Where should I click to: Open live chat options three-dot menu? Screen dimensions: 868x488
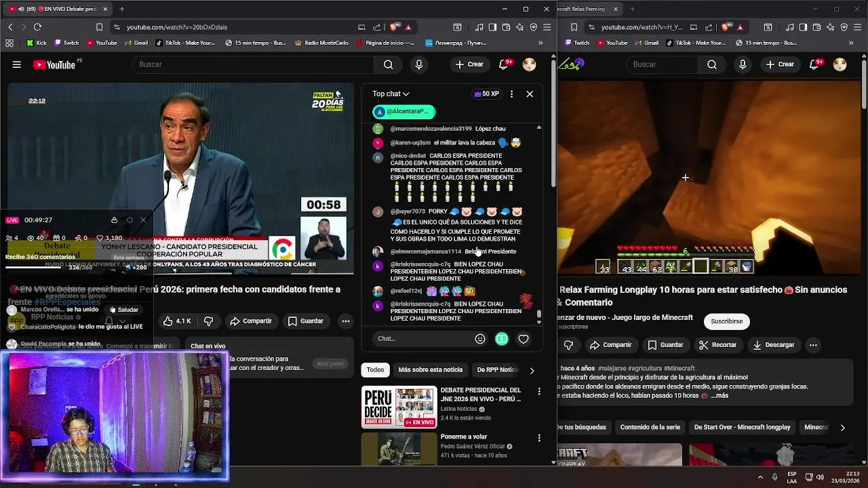tap(511, 94)
